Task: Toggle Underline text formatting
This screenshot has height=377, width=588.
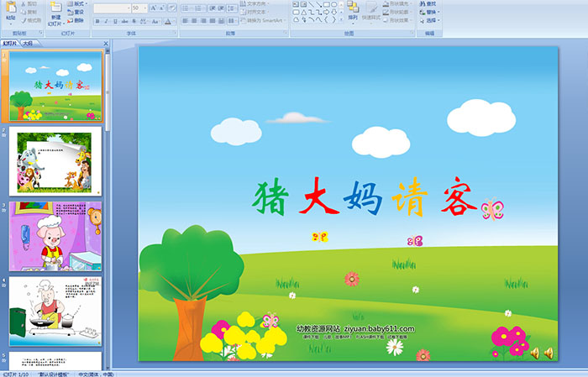Action: pos(117,20)
